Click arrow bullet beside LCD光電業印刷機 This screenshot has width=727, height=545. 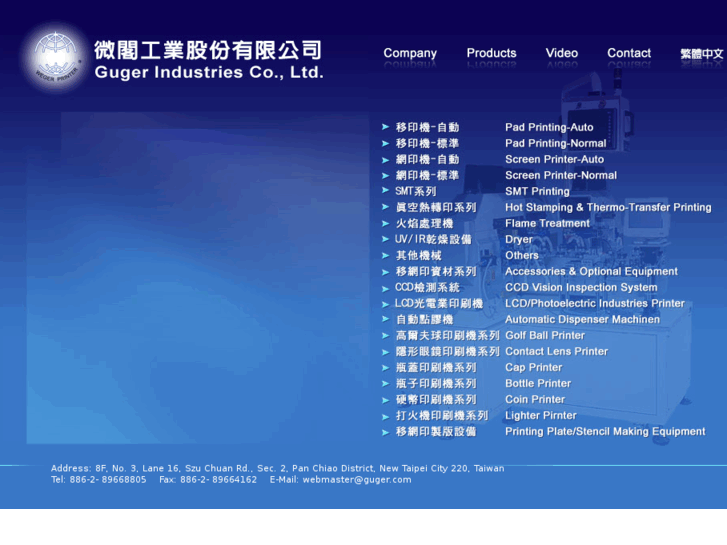click(x=385, y=304)
